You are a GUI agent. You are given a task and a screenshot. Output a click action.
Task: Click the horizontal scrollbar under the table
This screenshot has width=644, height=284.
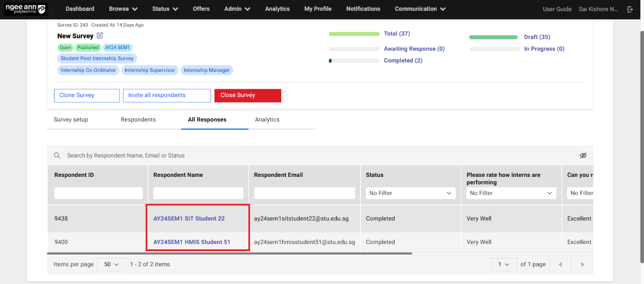230,253
